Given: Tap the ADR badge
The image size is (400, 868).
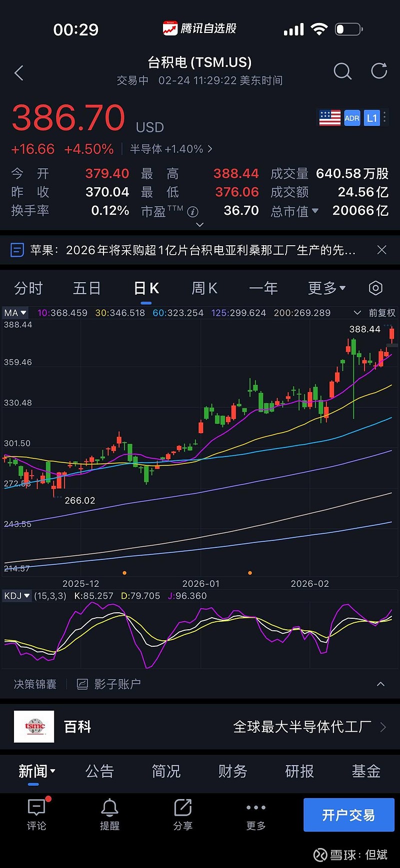Looking at the screenshot, I should click(x=352, y=118).
